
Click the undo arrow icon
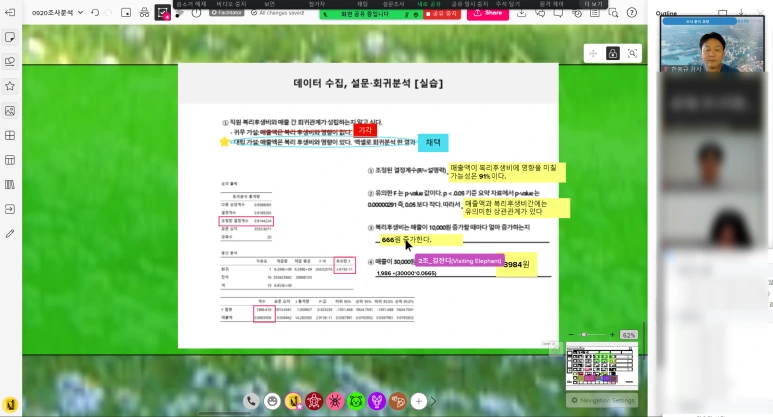[x=95, y=12]
